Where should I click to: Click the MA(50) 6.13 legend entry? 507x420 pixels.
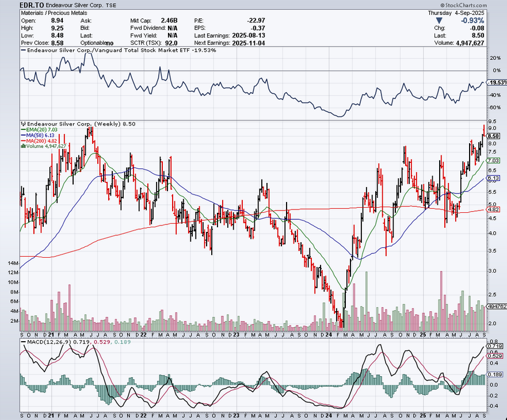(x=37, y=135)
